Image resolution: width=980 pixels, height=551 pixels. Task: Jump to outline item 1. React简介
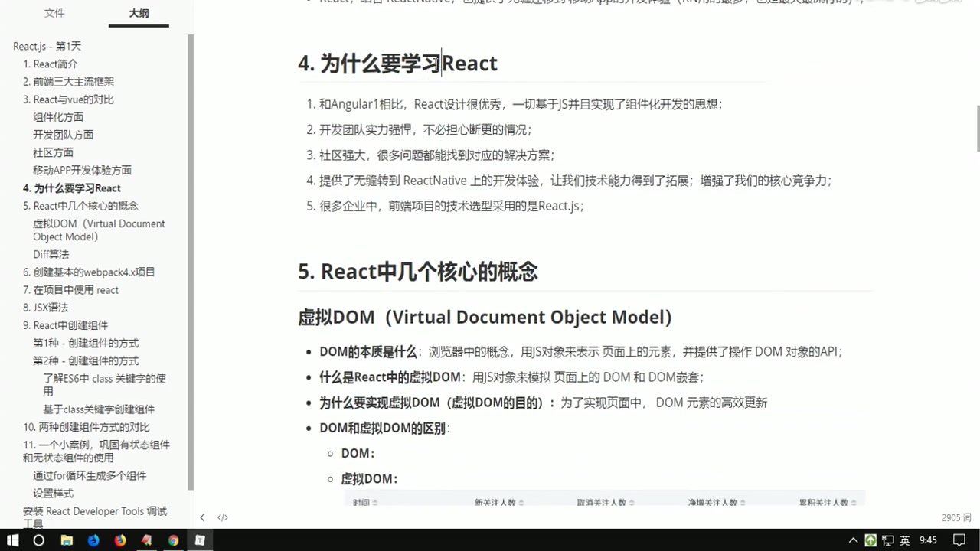[50, 64]
